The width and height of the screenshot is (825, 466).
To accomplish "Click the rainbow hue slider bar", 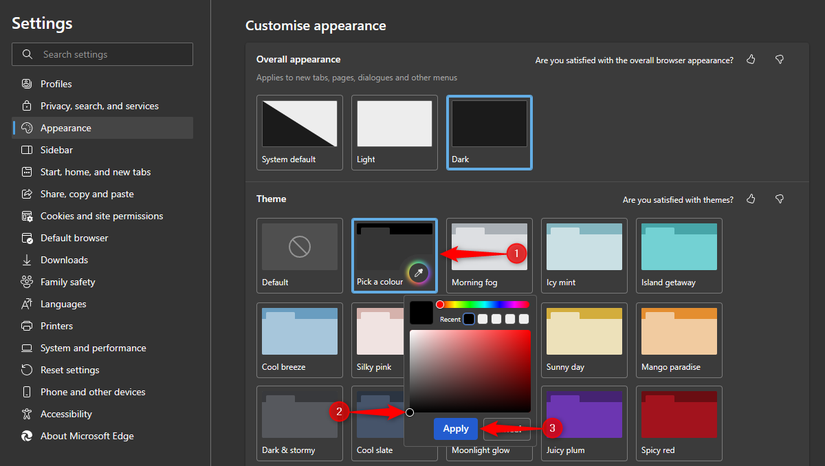I will 484,304.
